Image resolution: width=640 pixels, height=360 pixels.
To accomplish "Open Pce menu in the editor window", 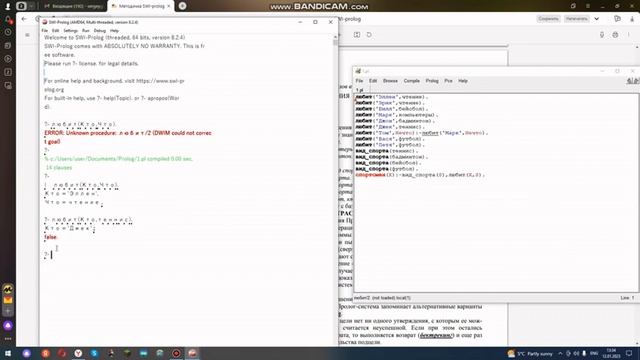I will tap(448, 81).
